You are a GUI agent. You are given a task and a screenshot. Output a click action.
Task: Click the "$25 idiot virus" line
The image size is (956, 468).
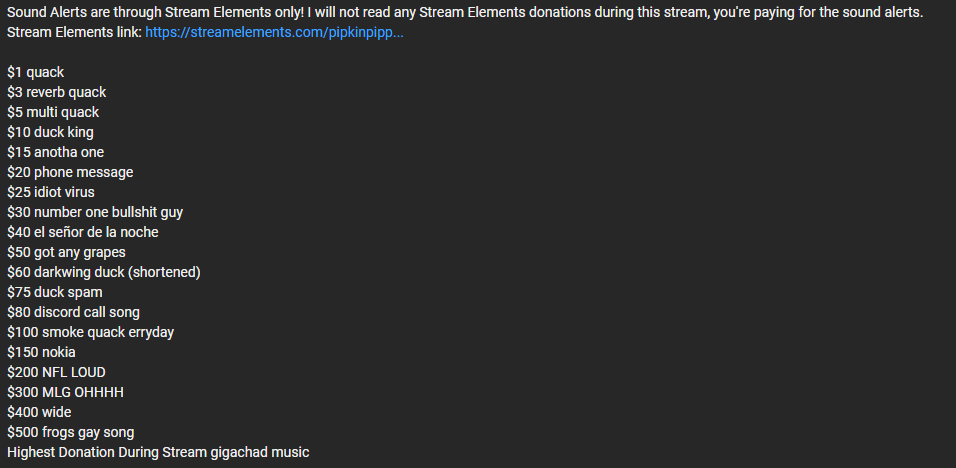pos(51,193)
